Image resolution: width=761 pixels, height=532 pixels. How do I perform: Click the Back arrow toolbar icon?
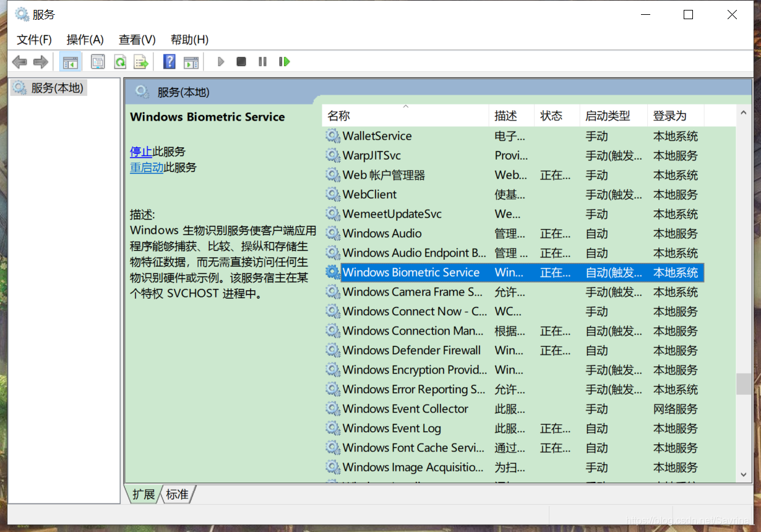pyautogui.click(x=20, y=62)
